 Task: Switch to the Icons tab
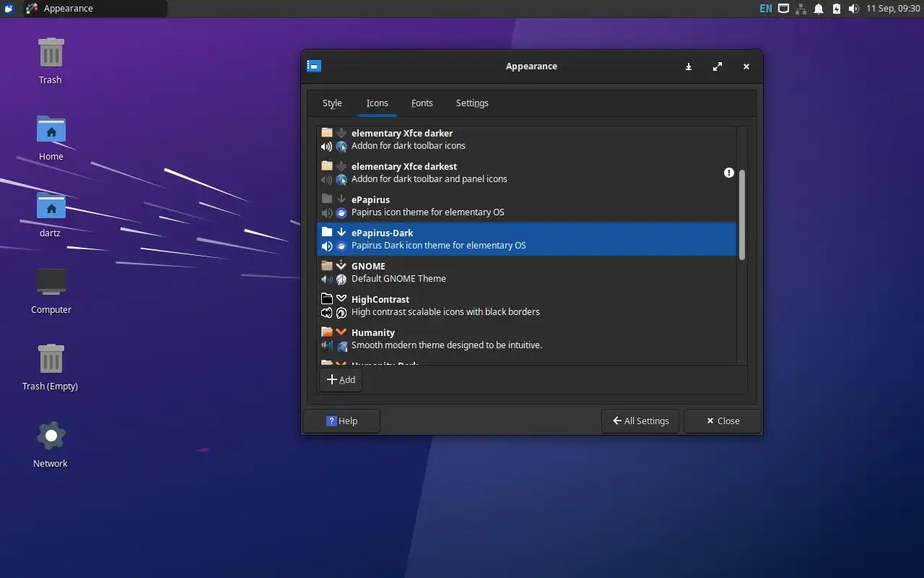click(377, 103)
